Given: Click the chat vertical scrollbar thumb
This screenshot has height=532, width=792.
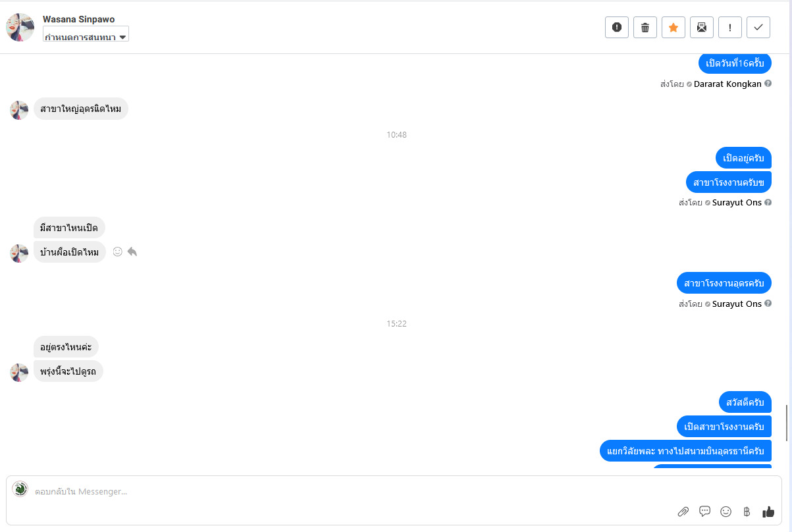Looking at the screenshot, I should pos(787,423).
